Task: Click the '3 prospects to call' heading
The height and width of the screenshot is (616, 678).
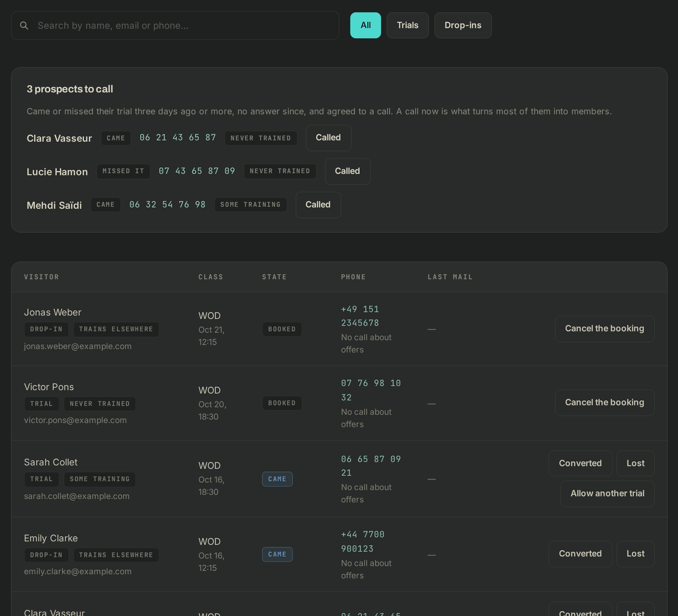Action: coord(70,89)
